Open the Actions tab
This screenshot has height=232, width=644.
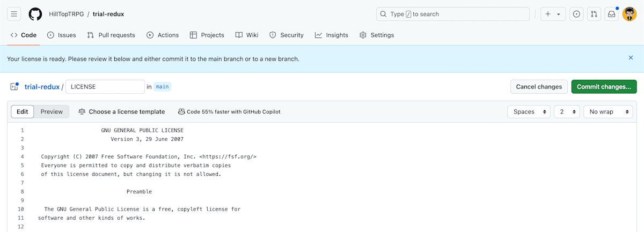point(163,35)
